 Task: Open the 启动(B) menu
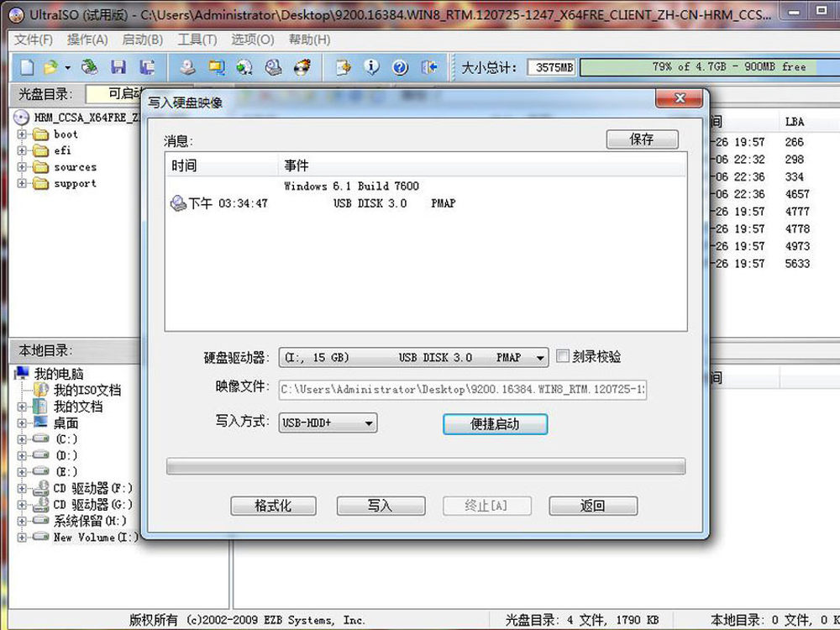(142, 39)
